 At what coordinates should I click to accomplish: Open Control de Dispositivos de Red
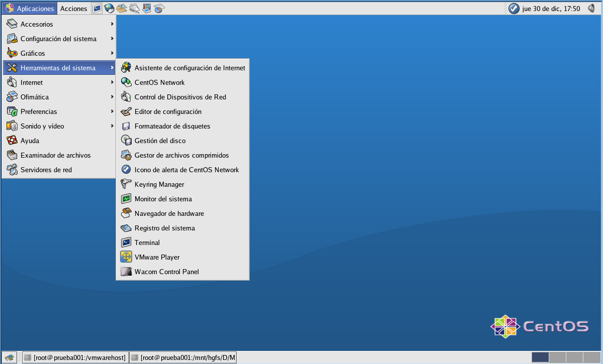click(x=183, y=97)
